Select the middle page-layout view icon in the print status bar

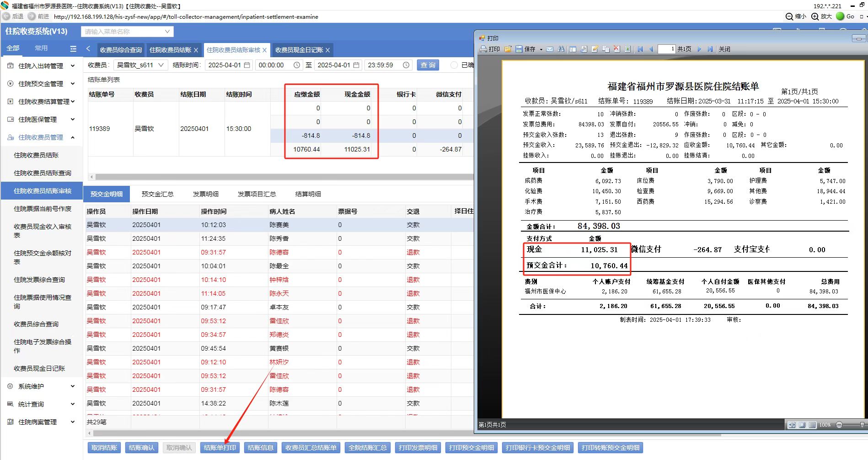point(802,425)
